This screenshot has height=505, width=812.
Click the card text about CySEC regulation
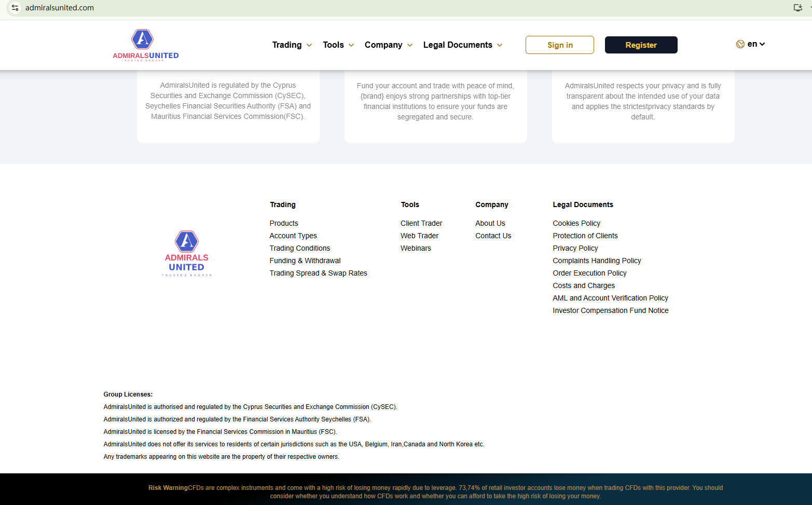coord(228,101)
